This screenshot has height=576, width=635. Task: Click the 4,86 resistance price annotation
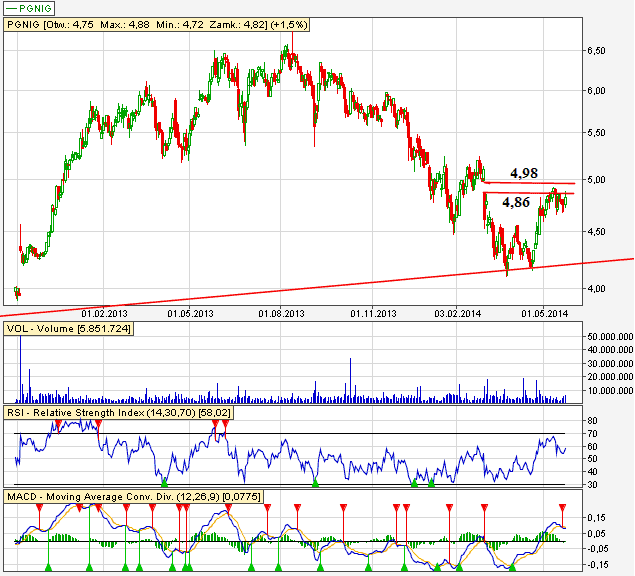point(516,202)
